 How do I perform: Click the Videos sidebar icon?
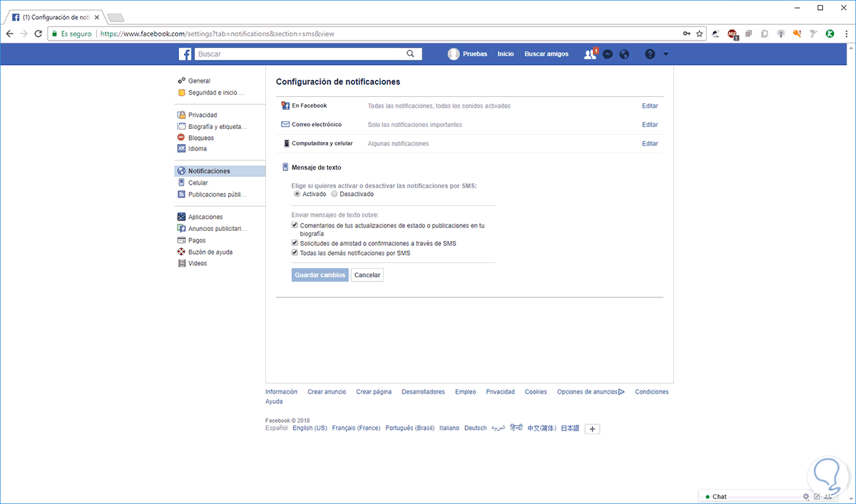181,263
